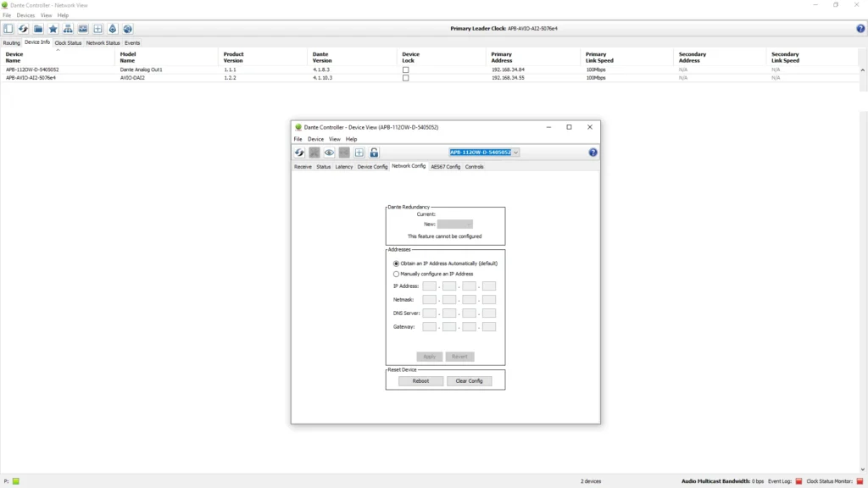This screenshot has height=488, width=868.
Task: Open the Help menu in Network View
Action: click(x=63, y=15)
